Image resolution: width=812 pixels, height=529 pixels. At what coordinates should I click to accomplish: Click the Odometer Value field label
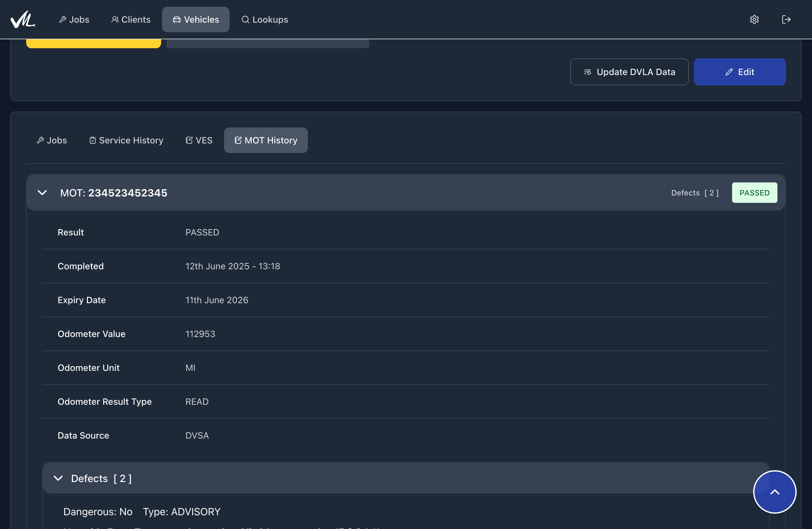coord(91,334)
